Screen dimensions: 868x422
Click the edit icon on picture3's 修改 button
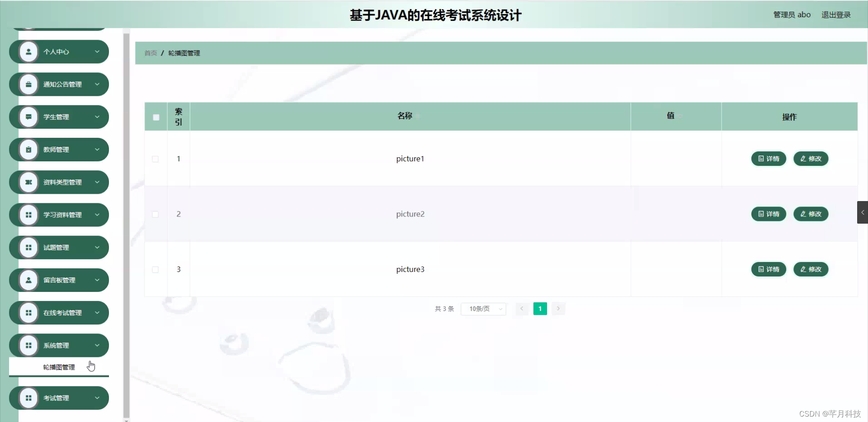tap(802, 269)
